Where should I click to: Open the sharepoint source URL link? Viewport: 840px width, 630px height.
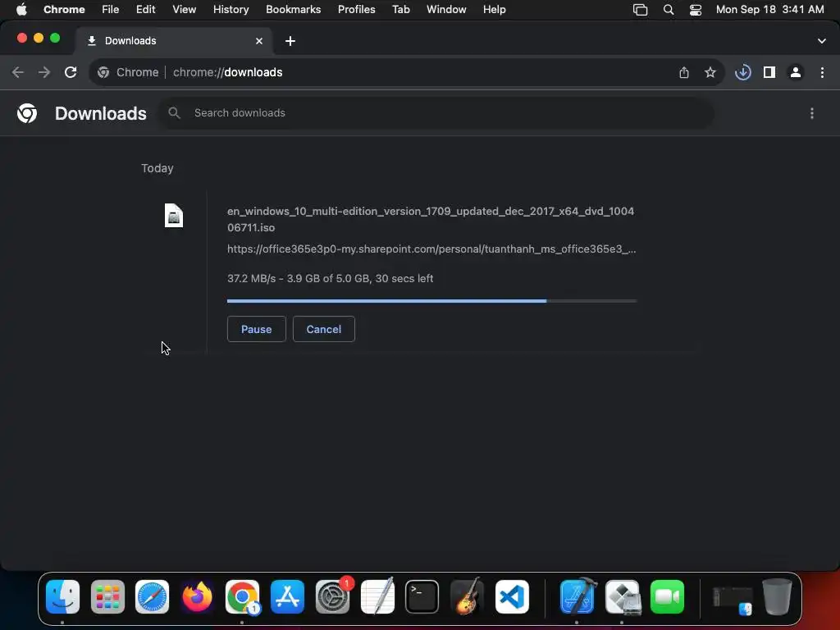431,249
